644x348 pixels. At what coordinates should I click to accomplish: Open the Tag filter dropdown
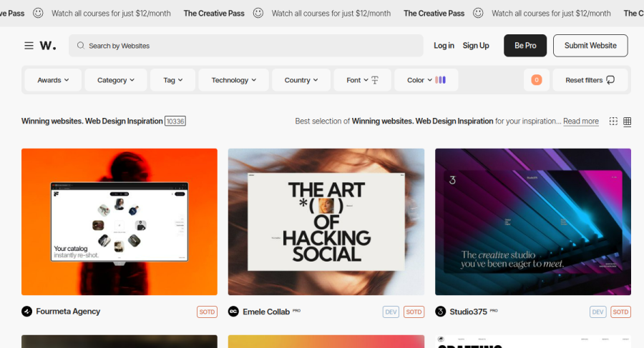[173, 80]
